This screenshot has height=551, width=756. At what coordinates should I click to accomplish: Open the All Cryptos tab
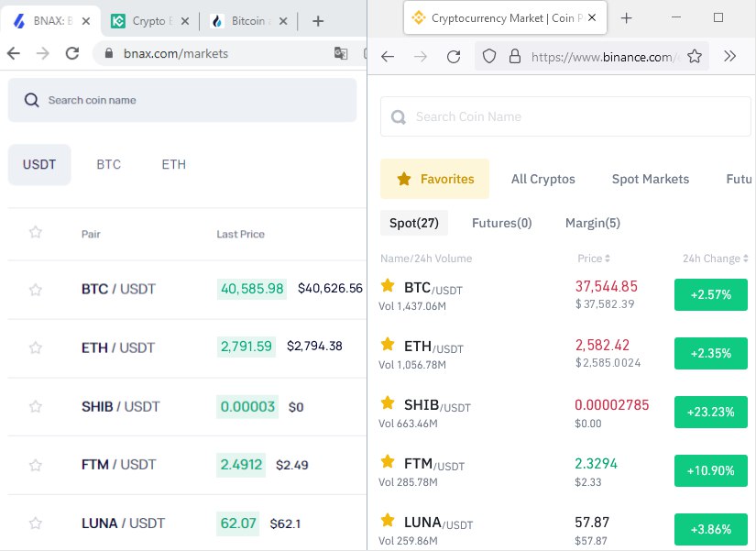coord(542,179)
